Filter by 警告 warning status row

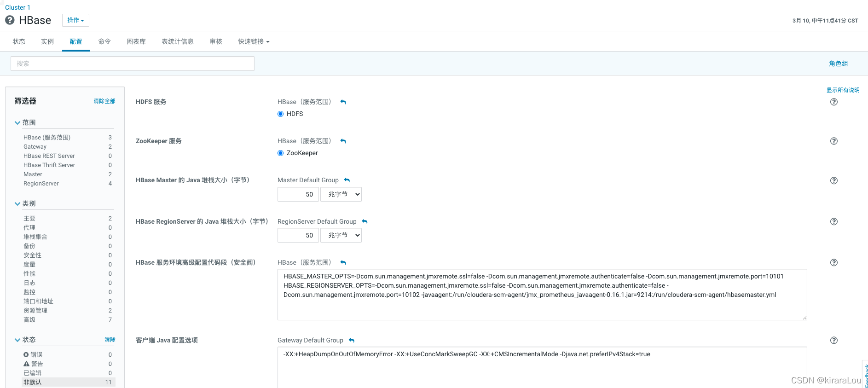(x=68, y=364)
